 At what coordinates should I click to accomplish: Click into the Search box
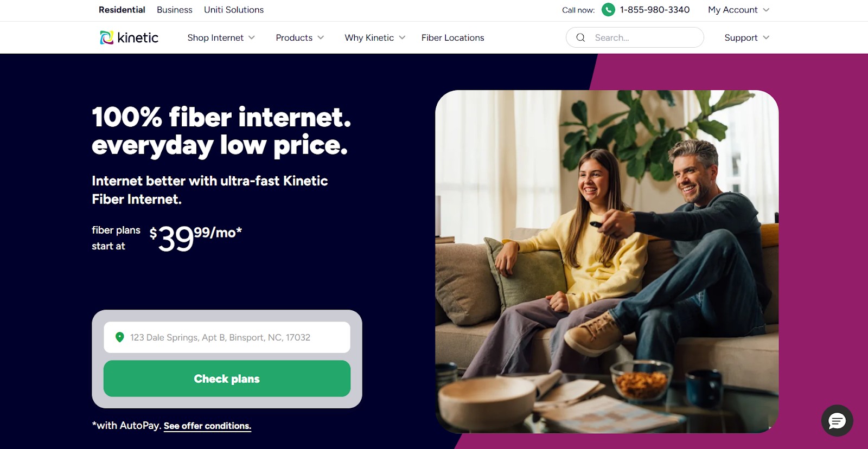click(x=635, y=37)
